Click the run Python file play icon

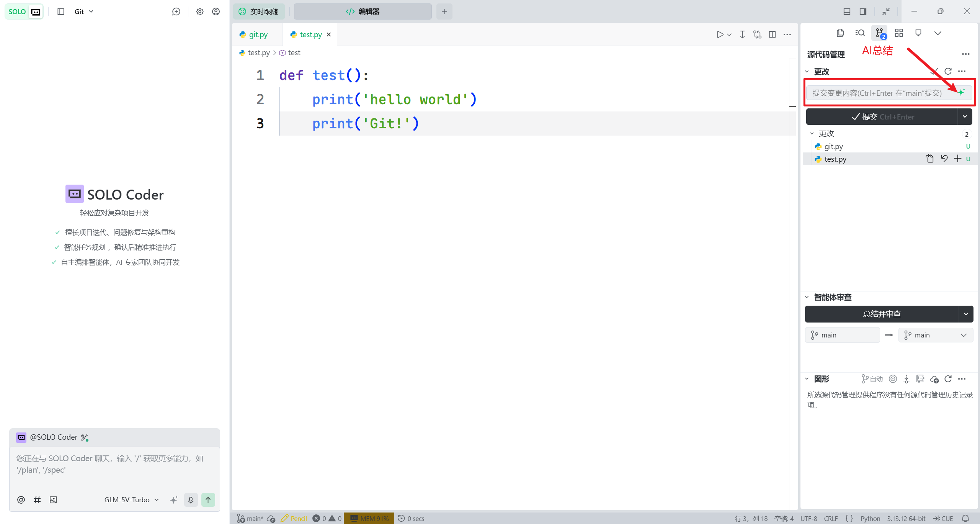click(720, 34)
